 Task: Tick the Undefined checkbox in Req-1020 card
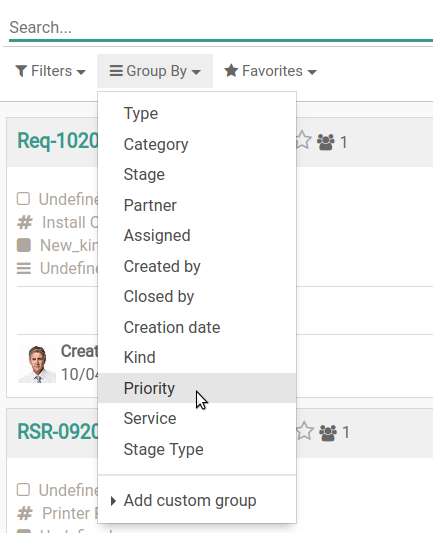click(x=23, y=199)
